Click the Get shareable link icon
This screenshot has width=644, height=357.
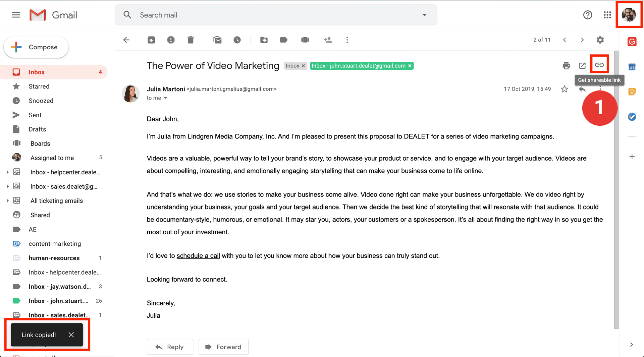(599, 65)
